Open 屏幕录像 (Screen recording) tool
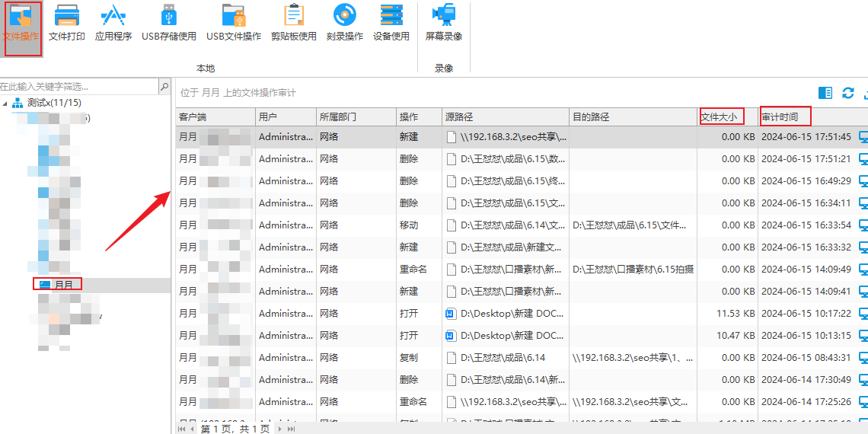The width and height of the screenshot is (868, 434). tap(443, 22)
